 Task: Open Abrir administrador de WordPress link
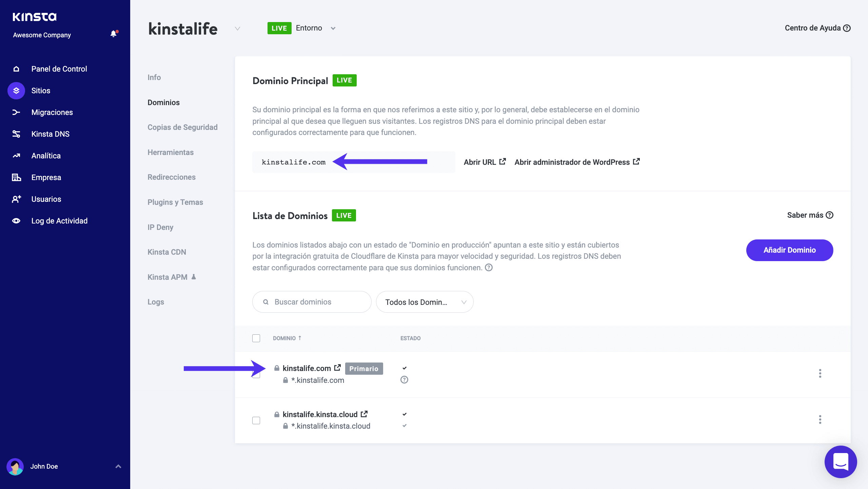tap(572, 162)
